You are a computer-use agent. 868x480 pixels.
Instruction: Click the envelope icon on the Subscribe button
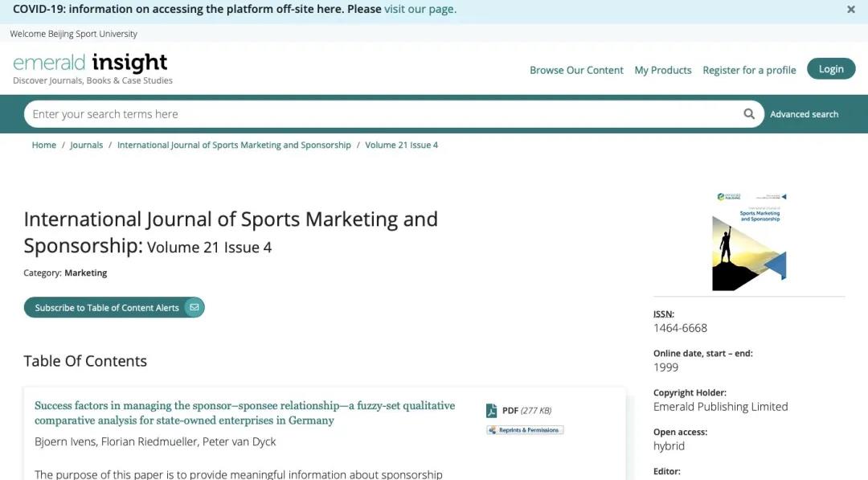coord(194,307)
